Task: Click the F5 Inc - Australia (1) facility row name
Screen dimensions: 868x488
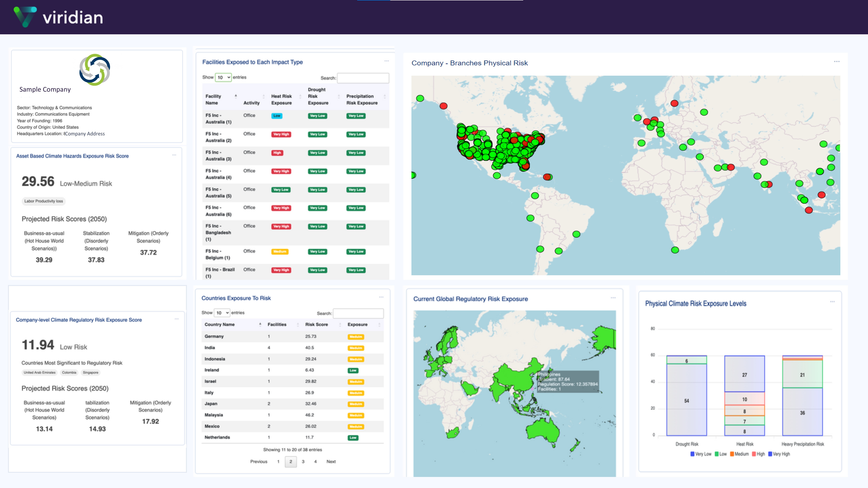Action: coord(218,119)
